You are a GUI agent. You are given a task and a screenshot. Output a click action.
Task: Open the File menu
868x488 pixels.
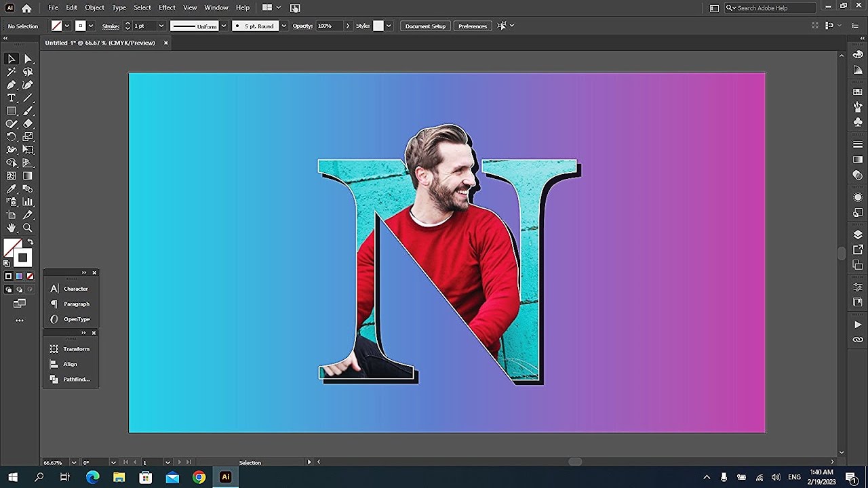(x=53, y=7)
